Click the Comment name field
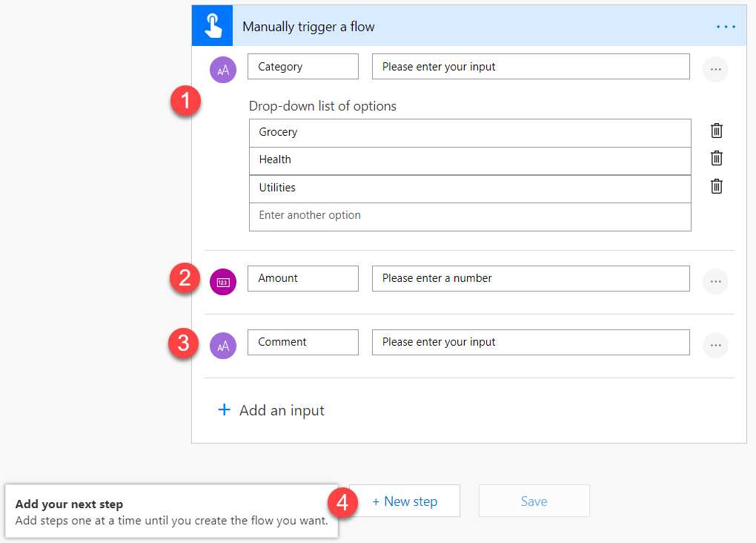Screen dimensions: 756x543 (302, 342)
